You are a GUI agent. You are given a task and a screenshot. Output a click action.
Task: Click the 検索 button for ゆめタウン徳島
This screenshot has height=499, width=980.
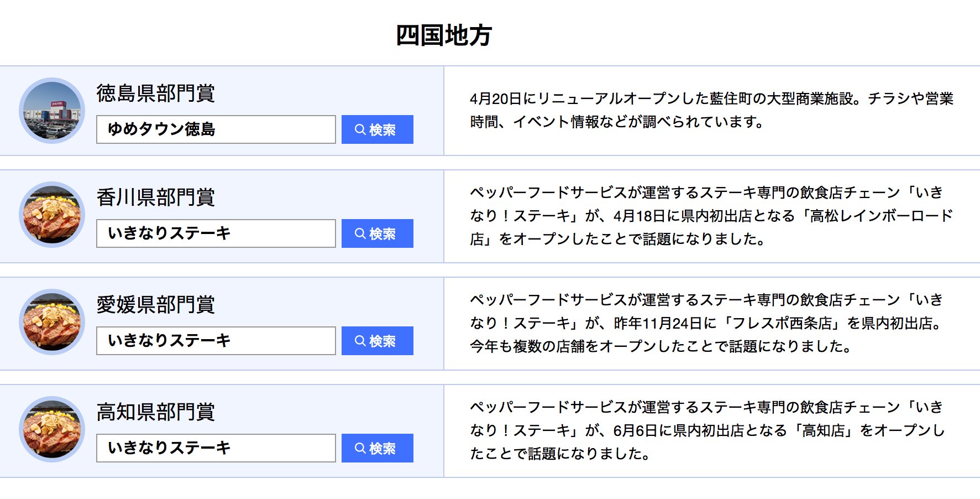(x=377, y=129)
